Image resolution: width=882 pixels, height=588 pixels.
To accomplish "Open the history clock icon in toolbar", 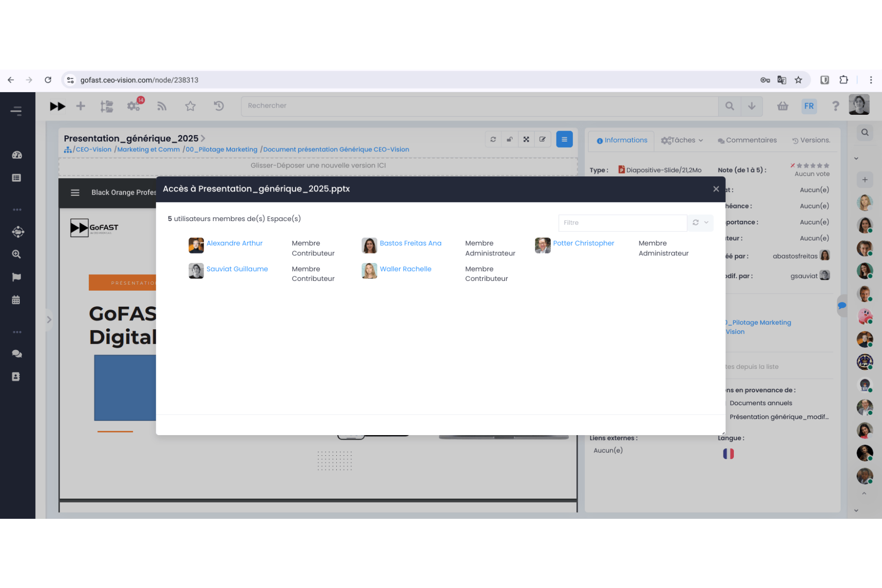I will tap(219, 106).
